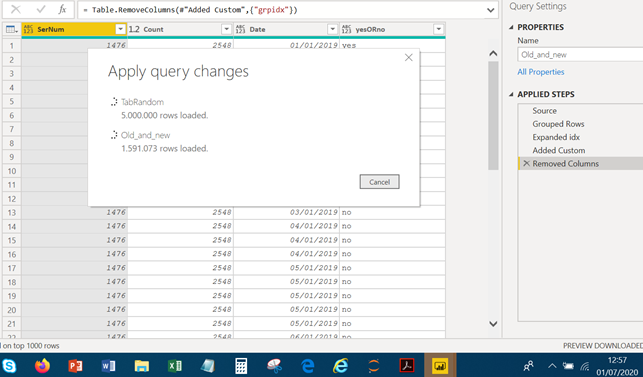This screenshot has height=377, width=643.
Task: Change SerNum column data type icon
Action: click(x=28, y=29)
